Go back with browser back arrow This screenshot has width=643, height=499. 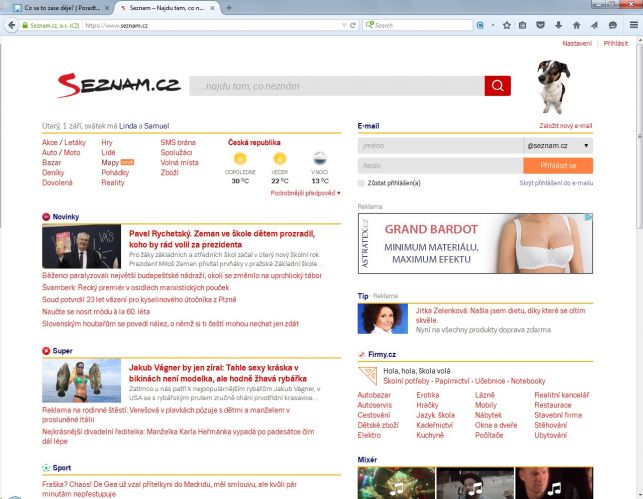[x=11, y=25]
